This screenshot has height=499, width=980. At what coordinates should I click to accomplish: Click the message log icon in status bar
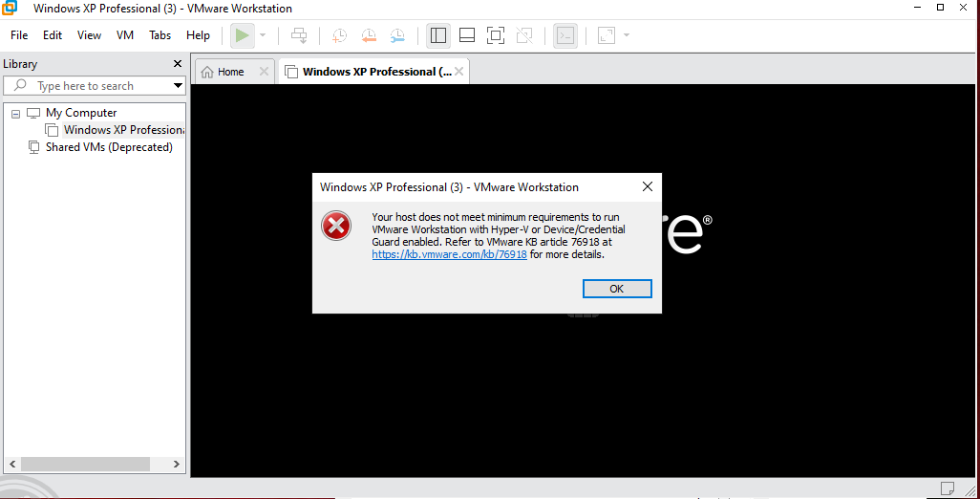click(x=948, y=488)
